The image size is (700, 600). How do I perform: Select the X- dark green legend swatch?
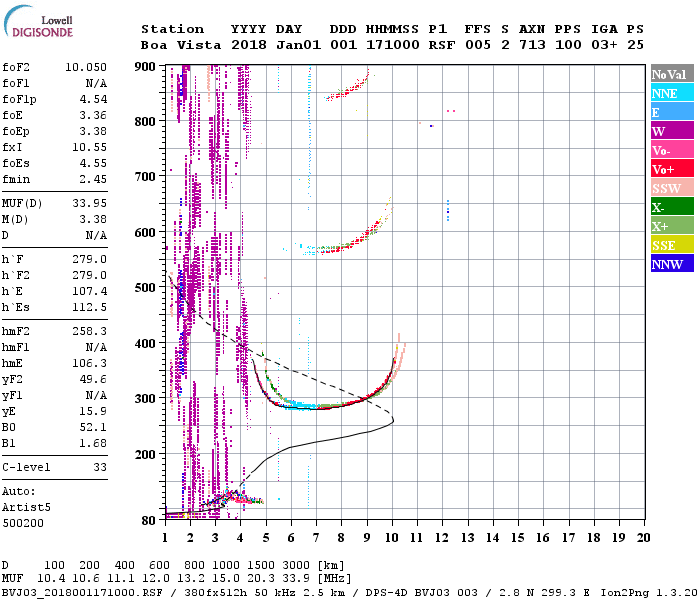672,207
